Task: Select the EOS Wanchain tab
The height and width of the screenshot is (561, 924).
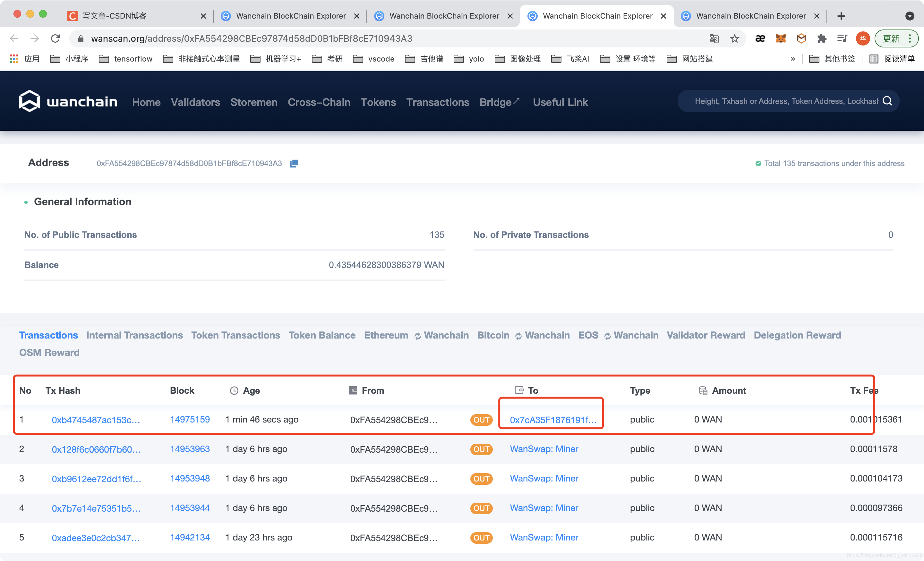Action: (618, 335)
